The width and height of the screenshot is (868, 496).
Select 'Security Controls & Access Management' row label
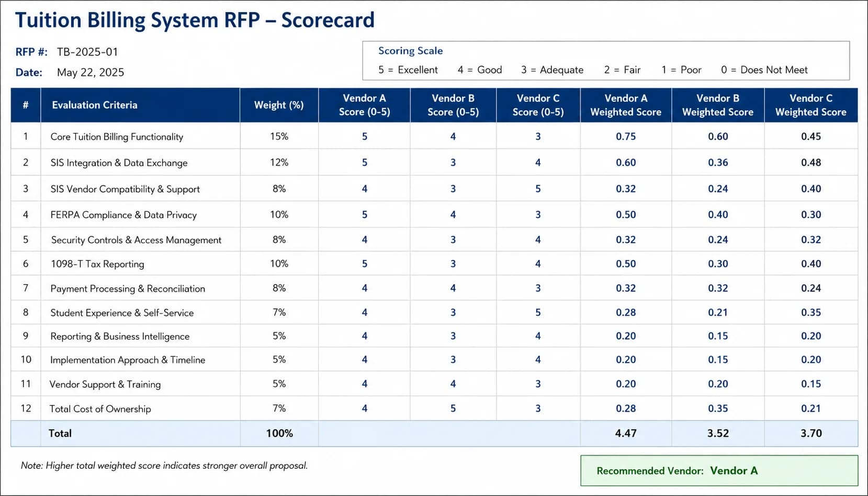(x=136, y=240)
